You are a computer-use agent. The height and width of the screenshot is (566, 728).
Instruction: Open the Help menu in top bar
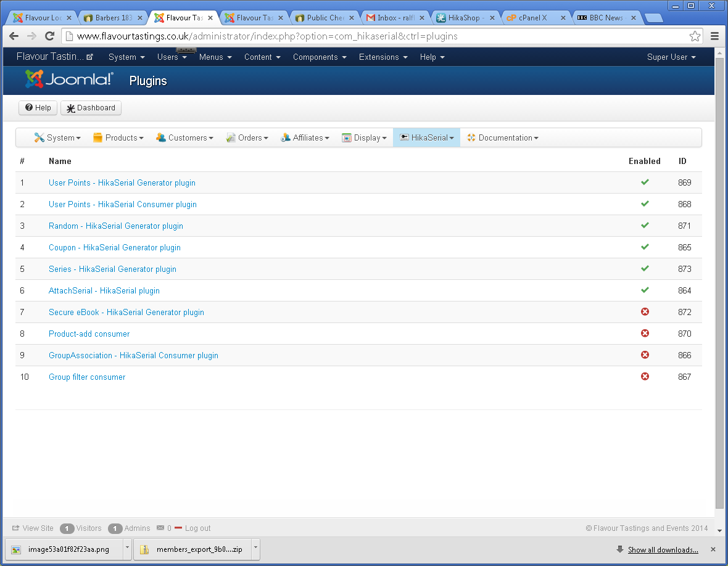click(432, 57)
